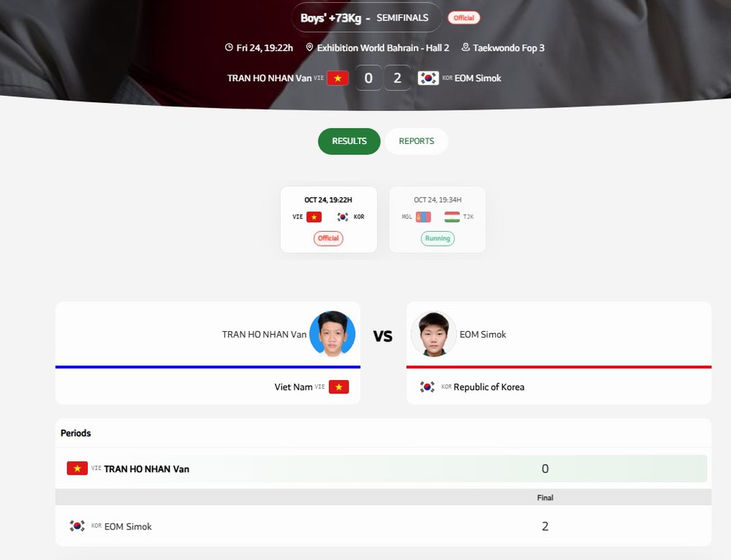Image resolution: width=731 pixels, height=560 pixels.
Task: Click the Mongolia flag in the 19:34H match card
Action: coord(423,217)
